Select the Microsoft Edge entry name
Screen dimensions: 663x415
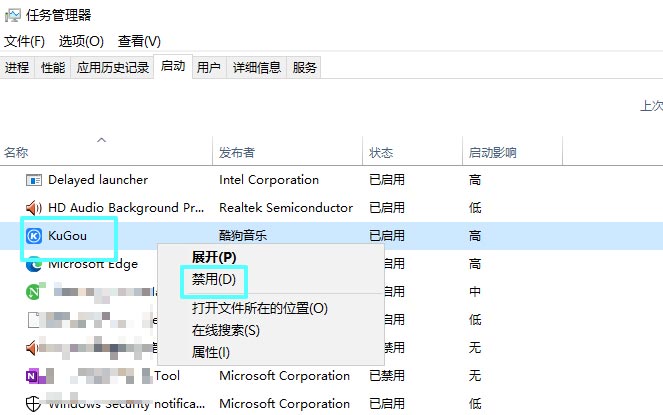[x=93, y=264]
